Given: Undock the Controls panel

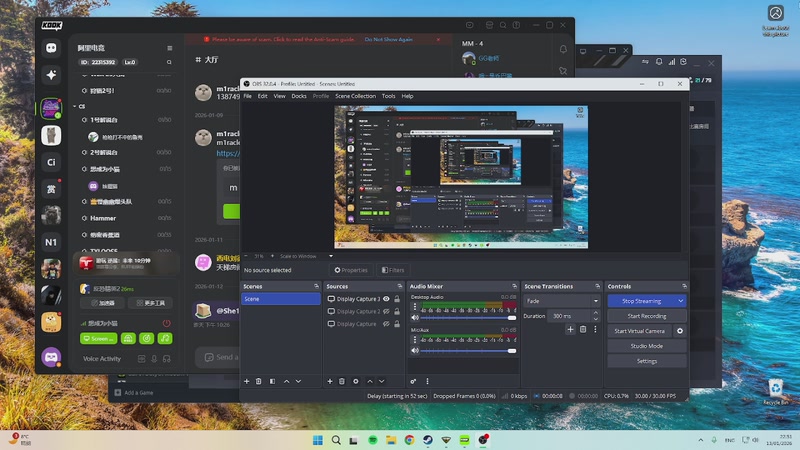Looking at the screenshot, I should tap(684, 286).
